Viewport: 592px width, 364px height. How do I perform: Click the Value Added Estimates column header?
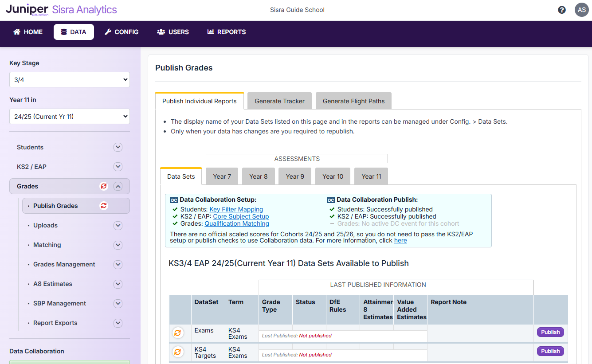(x=410, y=309)
